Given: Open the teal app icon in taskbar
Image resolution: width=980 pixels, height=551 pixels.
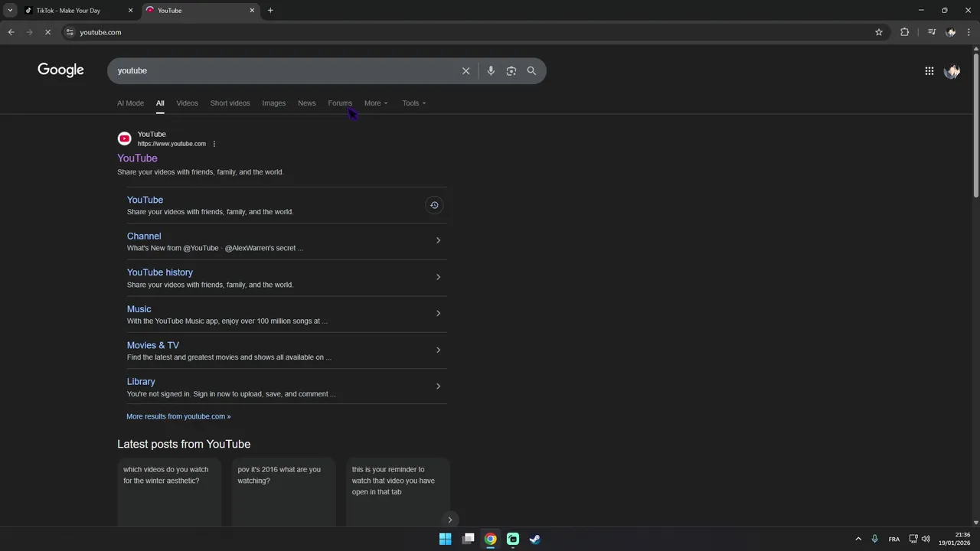Looking at the screenshot, I should 513,539.
